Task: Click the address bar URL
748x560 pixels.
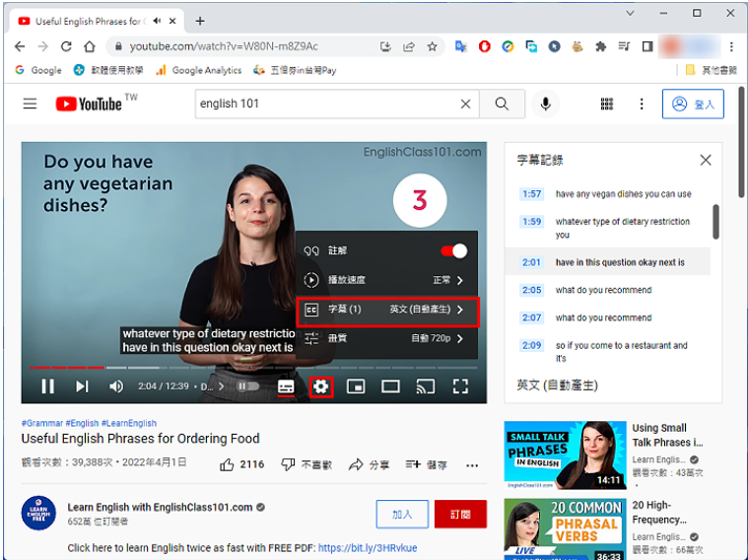Action: 224,46
